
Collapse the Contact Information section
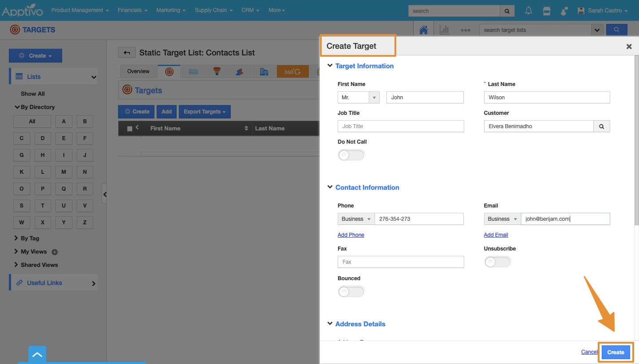click(x=330, y=187)
